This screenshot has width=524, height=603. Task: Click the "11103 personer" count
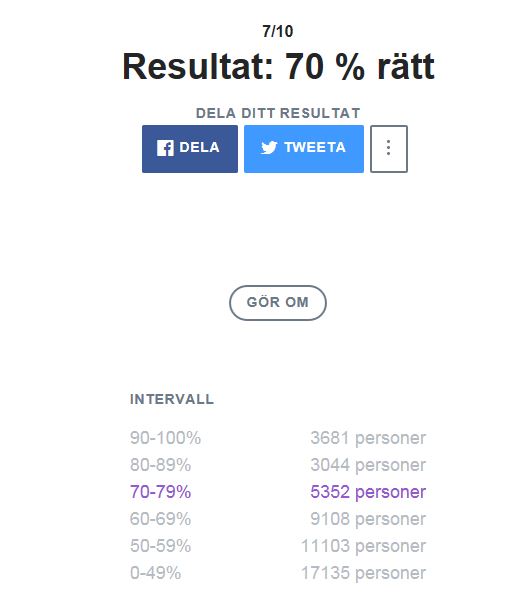tap(363, 546)
